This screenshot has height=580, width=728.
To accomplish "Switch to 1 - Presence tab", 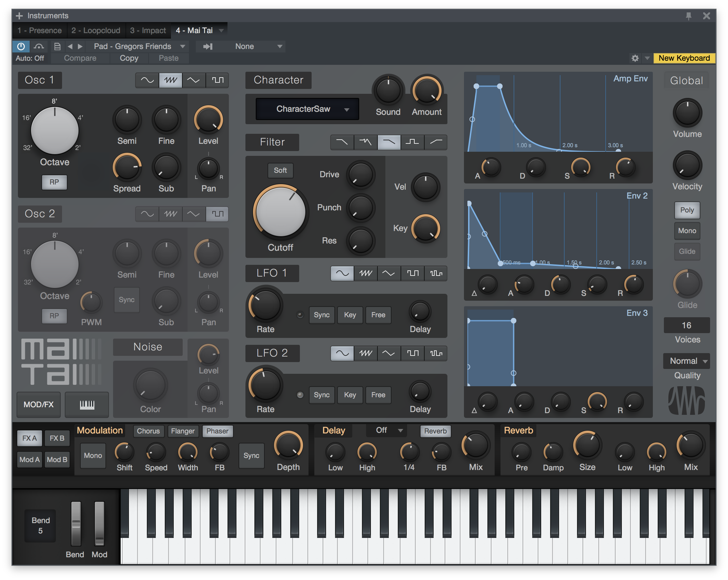I will (40, 30).
